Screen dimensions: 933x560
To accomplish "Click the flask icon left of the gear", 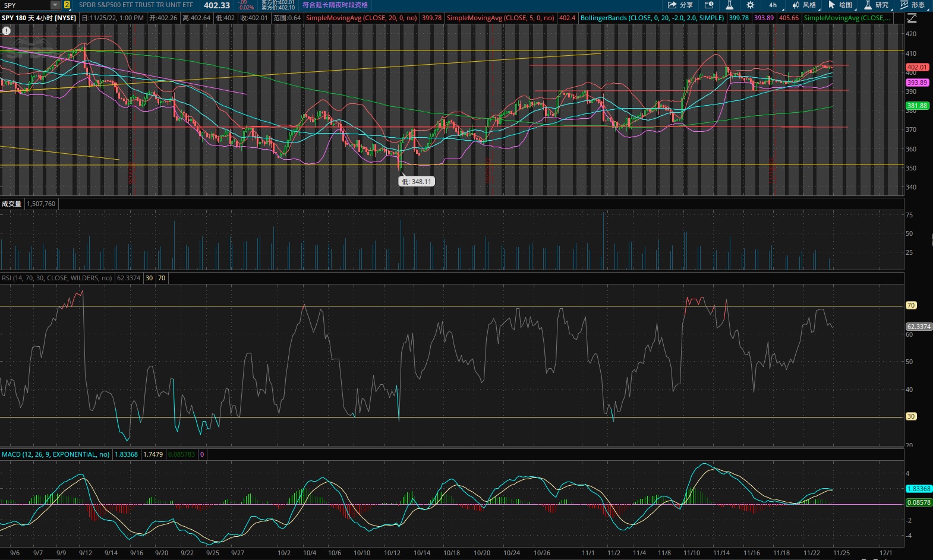I will [729, 5].
